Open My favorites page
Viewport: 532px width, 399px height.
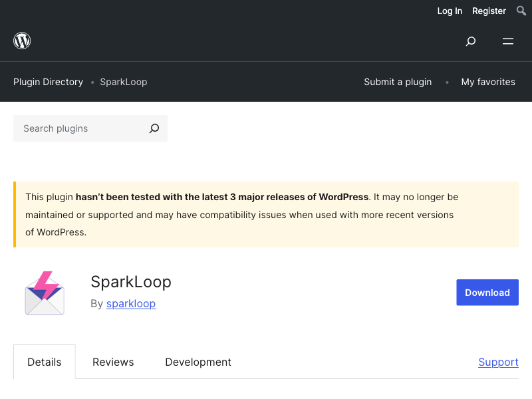(488, 82)
